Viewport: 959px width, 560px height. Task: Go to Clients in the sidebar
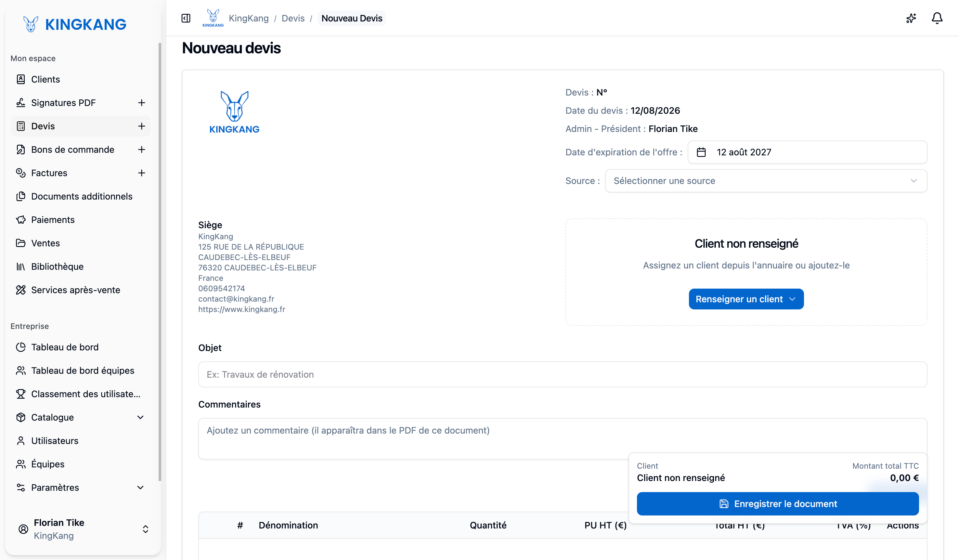80,79
